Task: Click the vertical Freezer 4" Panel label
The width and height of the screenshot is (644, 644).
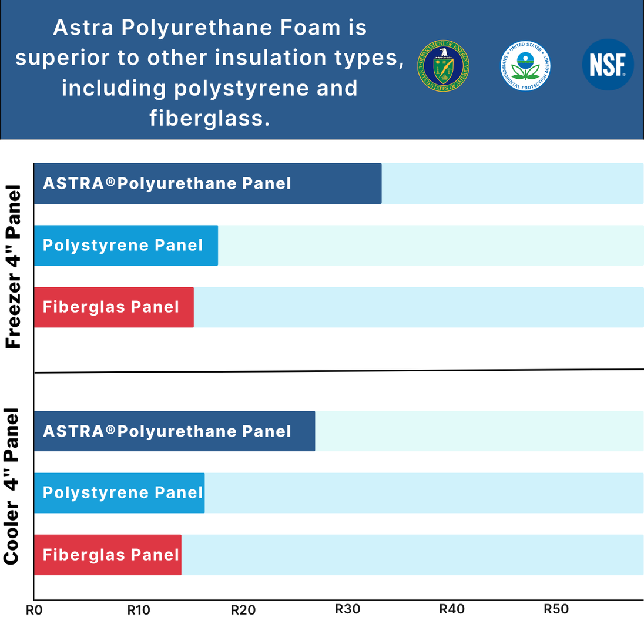Action: pos(13,267)
